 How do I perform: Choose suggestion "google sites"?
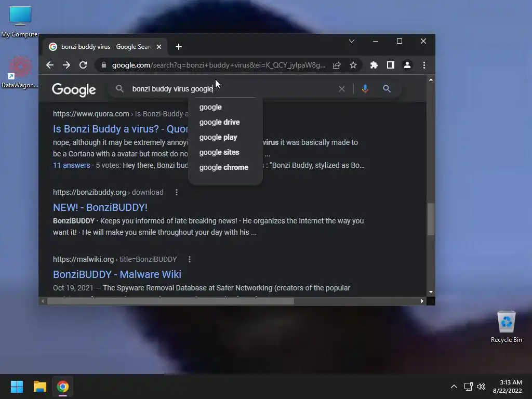(x=219, y=152)
